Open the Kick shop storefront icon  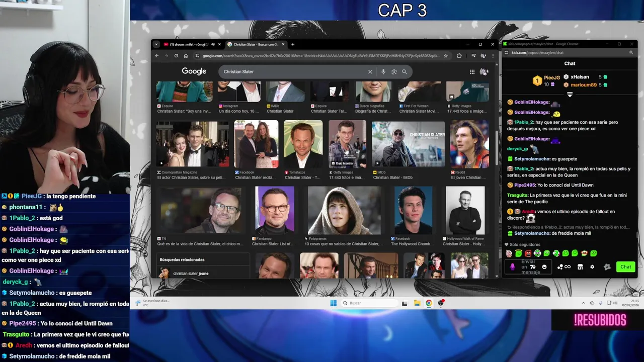point(580,267)
